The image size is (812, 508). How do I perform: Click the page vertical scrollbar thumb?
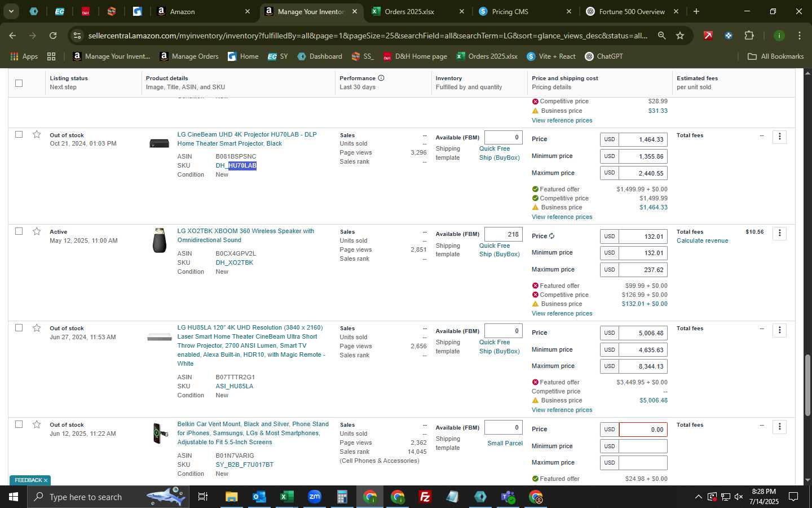(807, 385)
